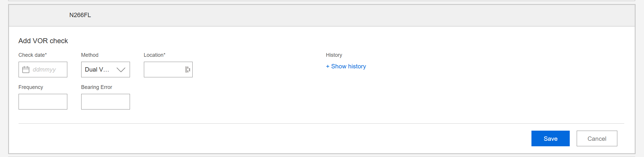Click the Method field label
This screenshot has height=157, width=644.
click(90, 55)
